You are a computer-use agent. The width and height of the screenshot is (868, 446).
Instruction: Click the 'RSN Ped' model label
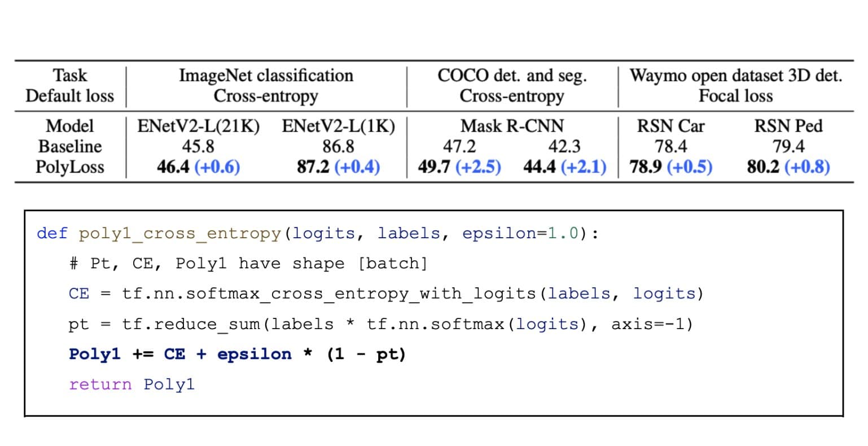click(x=788, y=125)
